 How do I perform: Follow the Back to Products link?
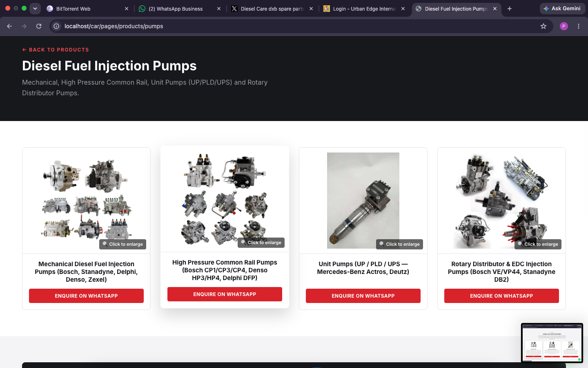(56, 50)
